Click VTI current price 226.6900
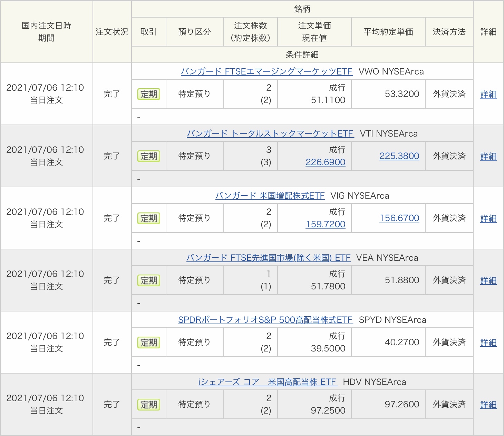Image resolution: width=504 pixels, height=436 pixels. [325, 162]
